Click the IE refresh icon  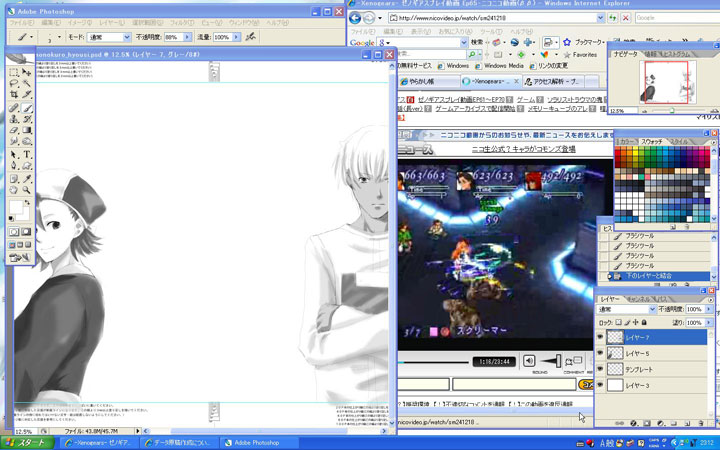613,18
